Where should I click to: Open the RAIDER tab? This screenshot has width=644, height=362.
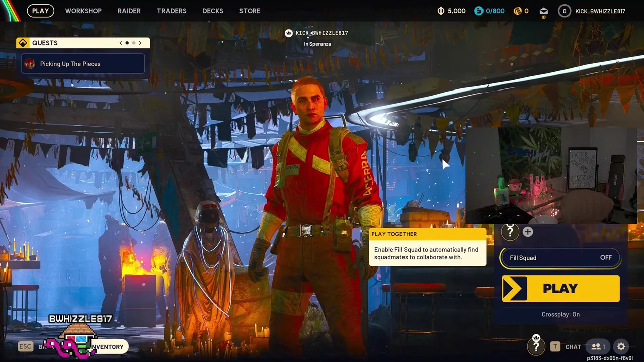point(129,11)
